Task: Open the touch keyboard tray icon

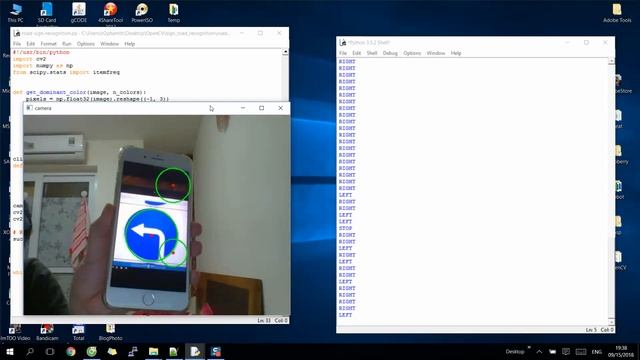Action: 581,351
